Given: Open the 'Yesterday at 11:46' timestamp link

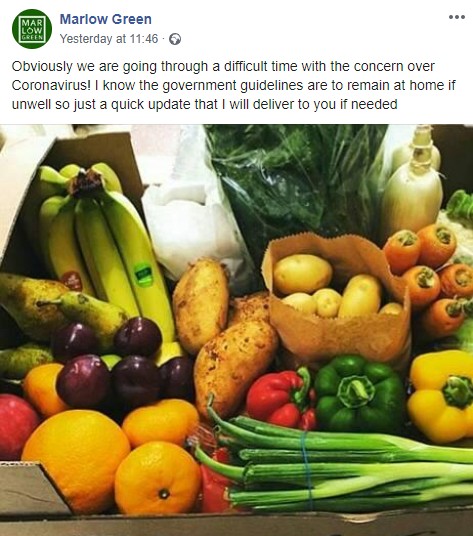Looking at the screenshot, I should tap(109, 39).
